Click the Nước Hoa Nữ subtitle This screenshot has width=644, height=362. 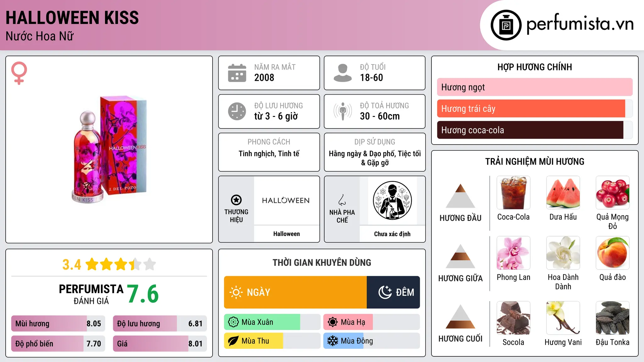40,36
